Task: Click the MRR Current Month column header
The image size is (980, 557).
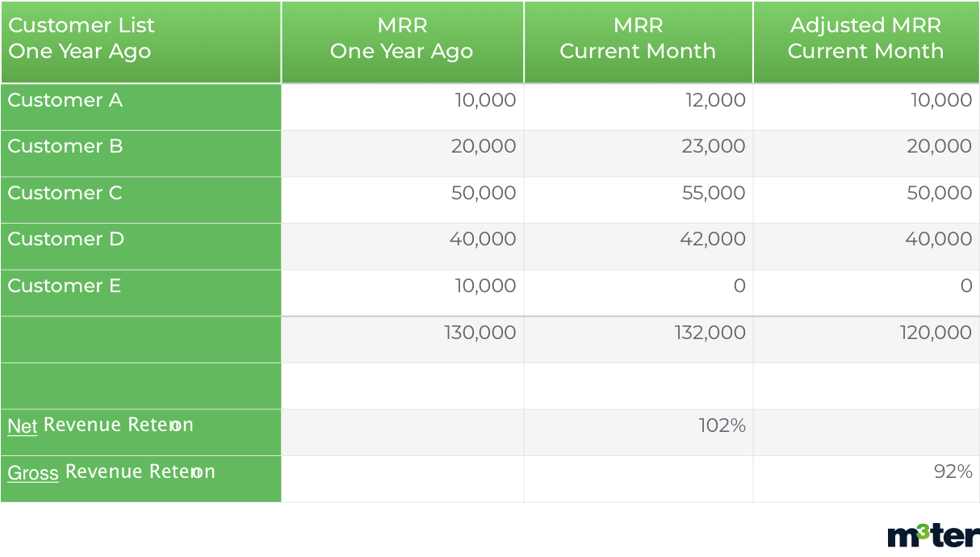Action: pos(637,39)
